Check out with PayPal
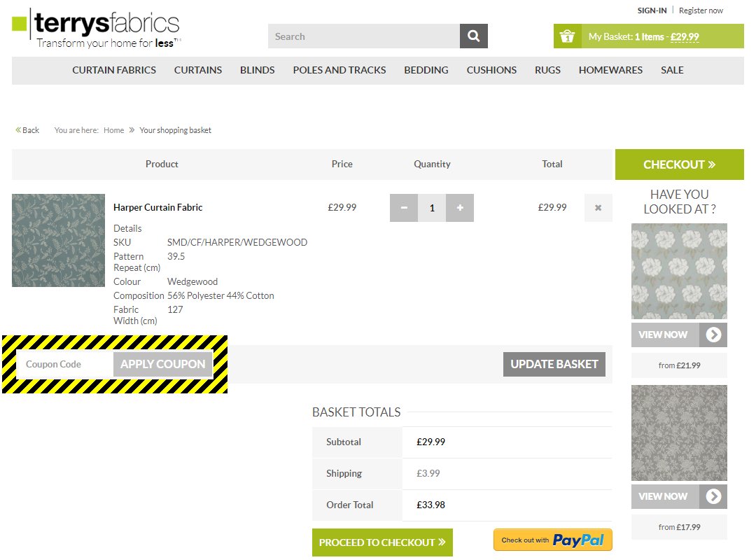Image resolution: width=756 pixels, height=560 pixels. (552, 540)
